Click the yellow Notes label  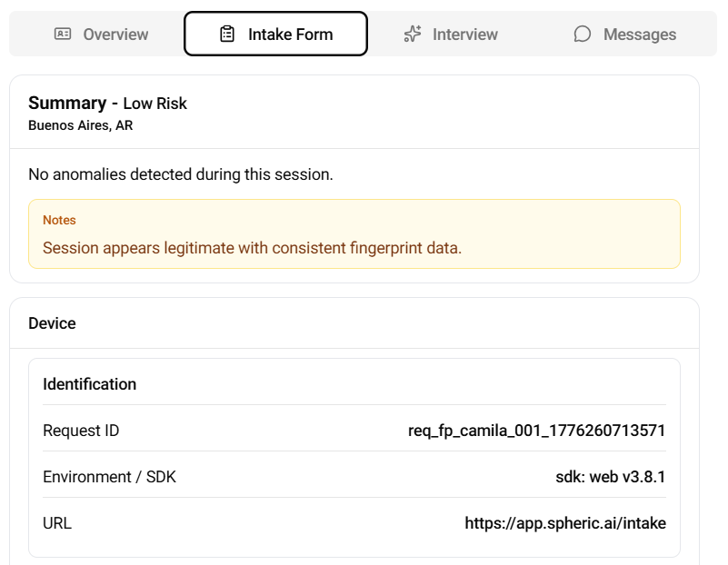[59, 221]
